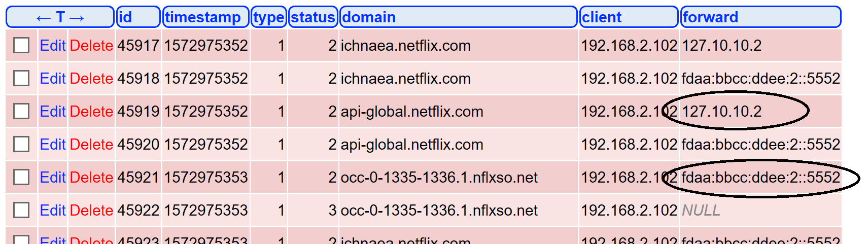The height and width of the screenshot is (244, 868).
Task: Sort table by the id column header
Action: [x=125, y=17]
